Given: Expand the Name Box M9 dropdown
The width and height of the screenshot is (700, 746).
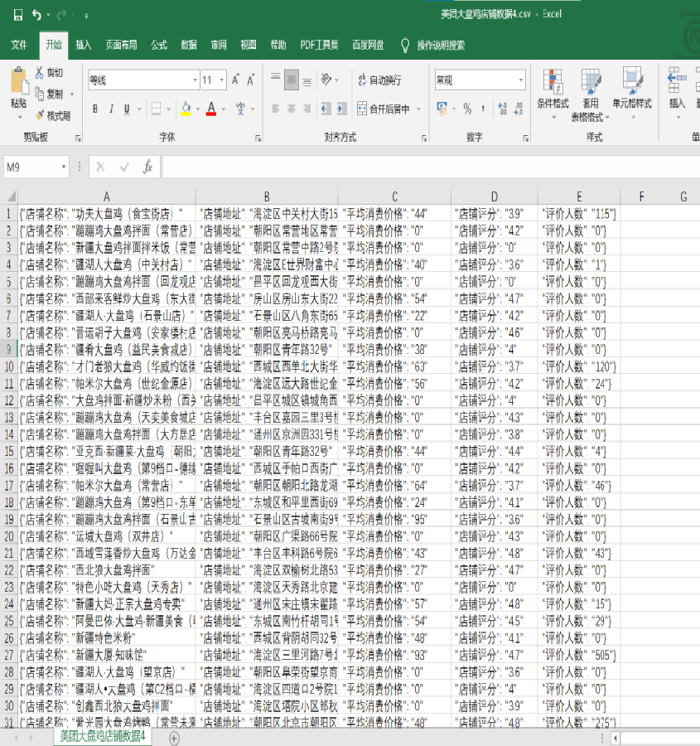Looking at the screenshot, I should click(x=63, y=167).
